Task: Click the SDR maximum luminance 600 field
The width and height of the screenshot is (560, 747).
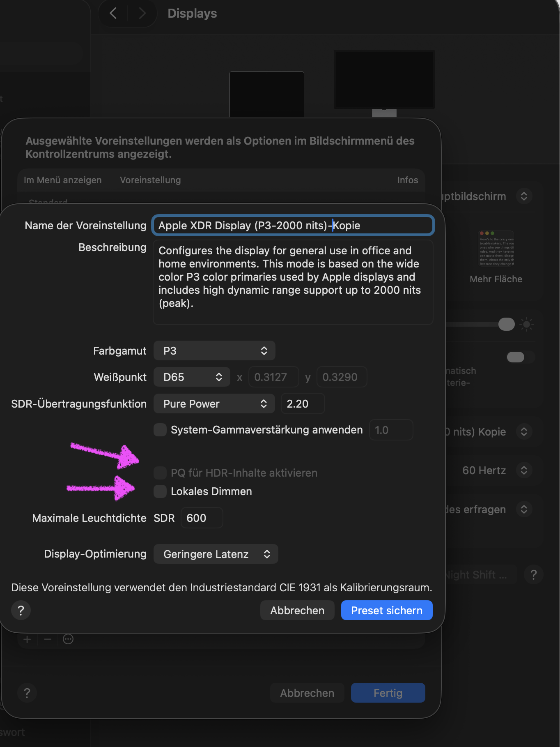Action: (x=202, y=518)
